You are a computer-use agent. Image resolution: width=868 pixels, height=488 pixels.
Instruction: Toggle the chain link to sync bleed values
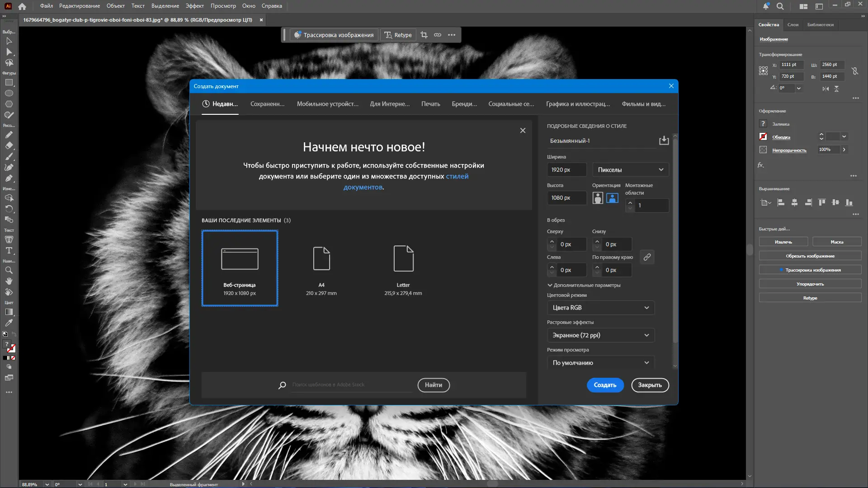click(x=647, y=257)
